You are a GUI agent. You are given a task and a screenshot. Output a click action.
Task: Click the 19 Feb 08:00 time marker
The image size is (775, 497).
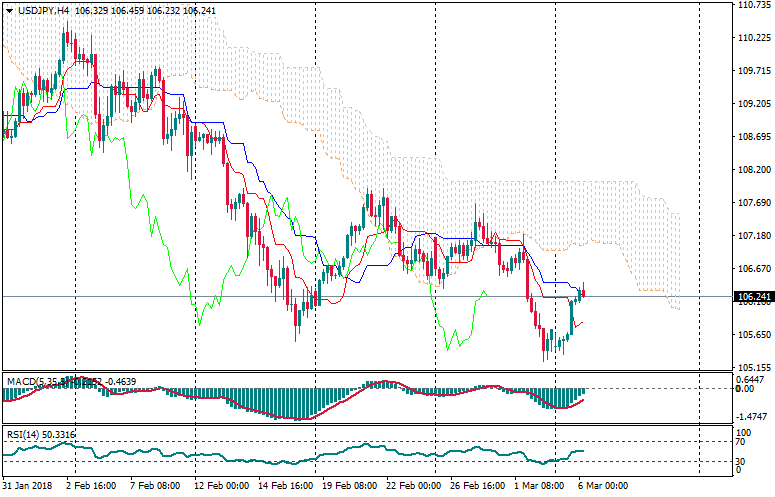[x=349, y=487]
